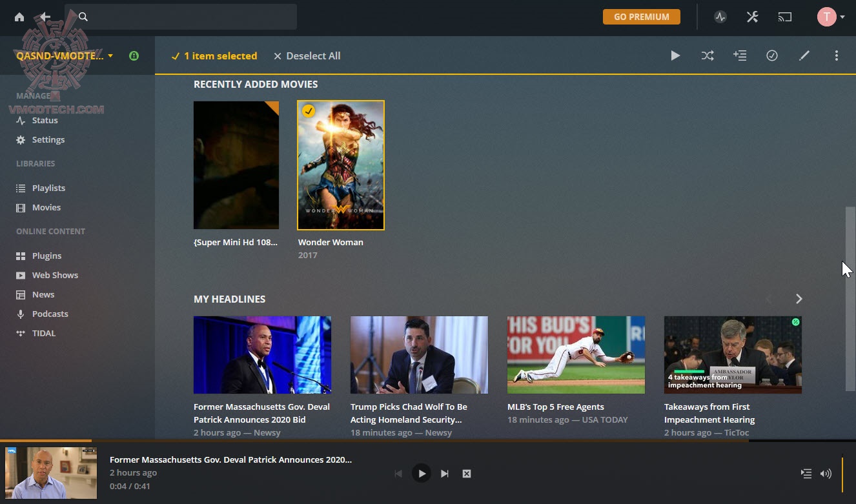This screenshot has height=504, width=856.
Task: Open the Cast to player icon
Action: click(784, 17)
